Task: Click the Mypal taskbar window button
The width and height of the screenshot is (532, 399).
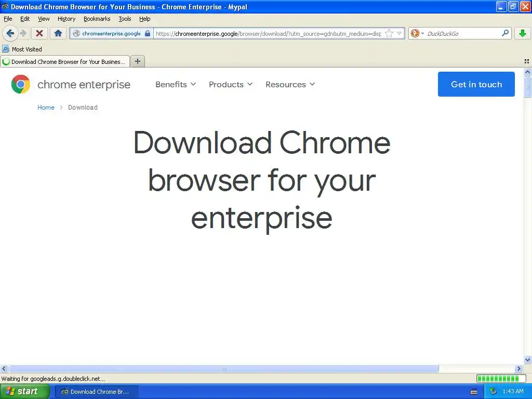Action: click(x=96, y=392)
